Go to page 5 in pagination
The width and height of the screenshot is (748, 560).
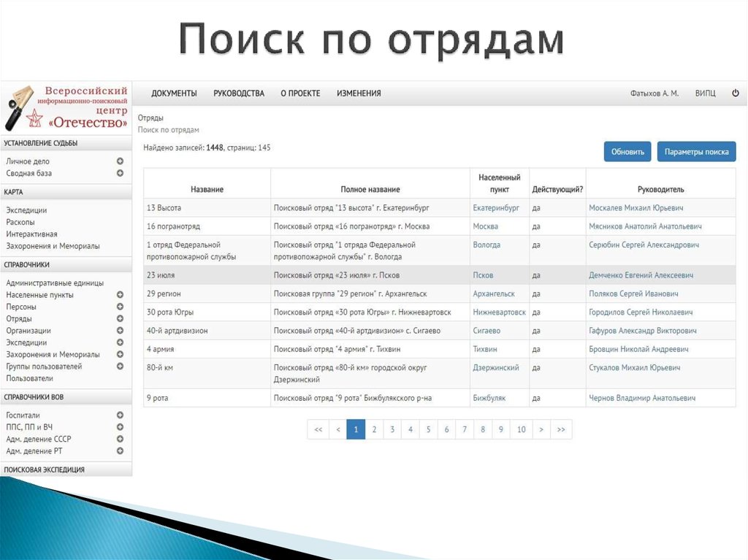(x=428, y=429)
